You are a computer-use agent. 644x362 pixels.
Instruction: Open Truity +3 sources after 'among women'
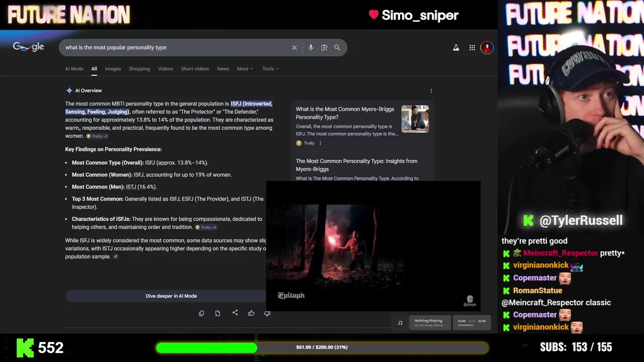click(97, 136)
